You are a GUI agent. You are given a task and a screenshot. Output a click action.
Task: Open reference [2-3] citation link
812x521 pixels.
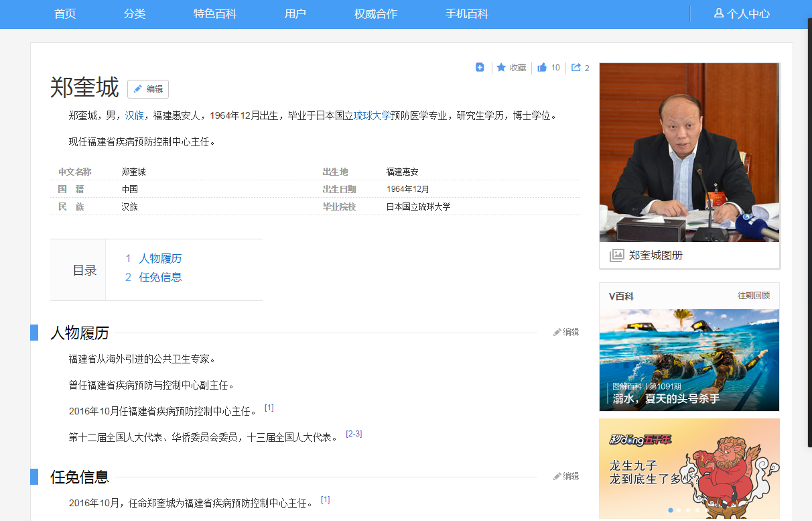point(354,434)
